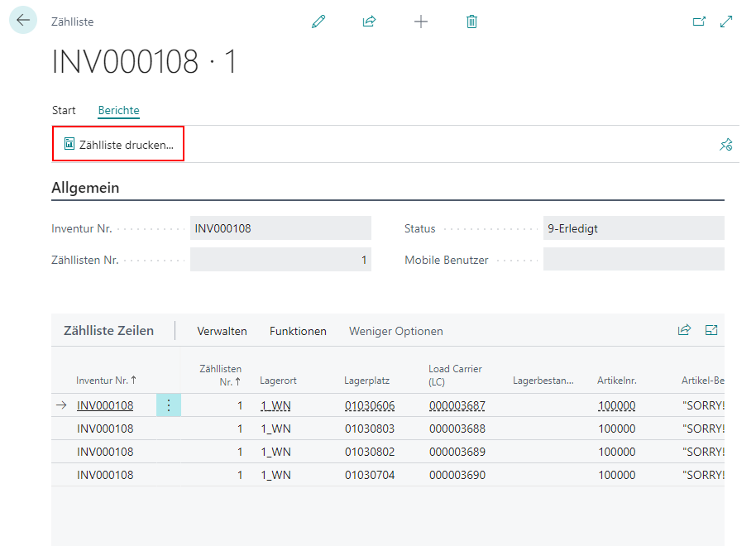Viewport: 756px width, 546px height.
Task: Open the Verwalten menu
Action: coord(222,331)
